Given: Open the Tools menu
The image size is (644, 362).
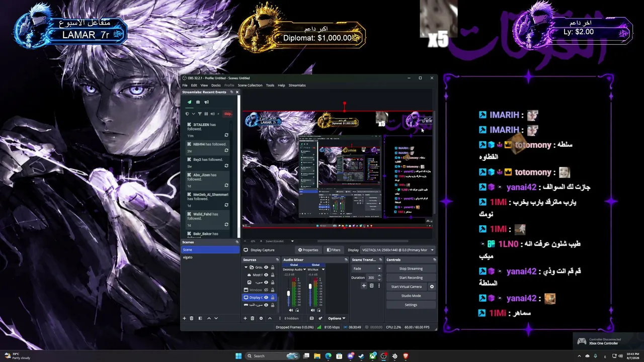Looking at the screenshot, I should [x=270, y=85].
